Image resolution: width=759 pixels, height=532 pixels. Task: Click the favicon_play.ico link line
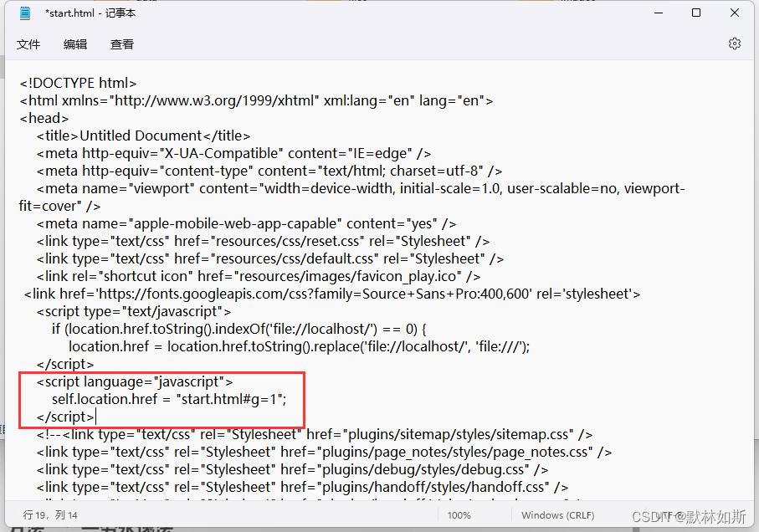(x=259, y=276)
